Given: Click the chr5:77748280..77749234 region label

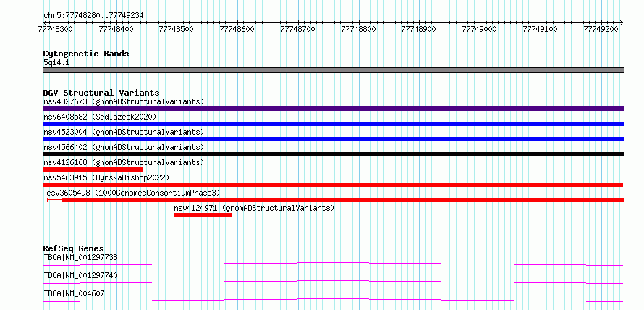Looking at the screenshot, I should [93, 16].
